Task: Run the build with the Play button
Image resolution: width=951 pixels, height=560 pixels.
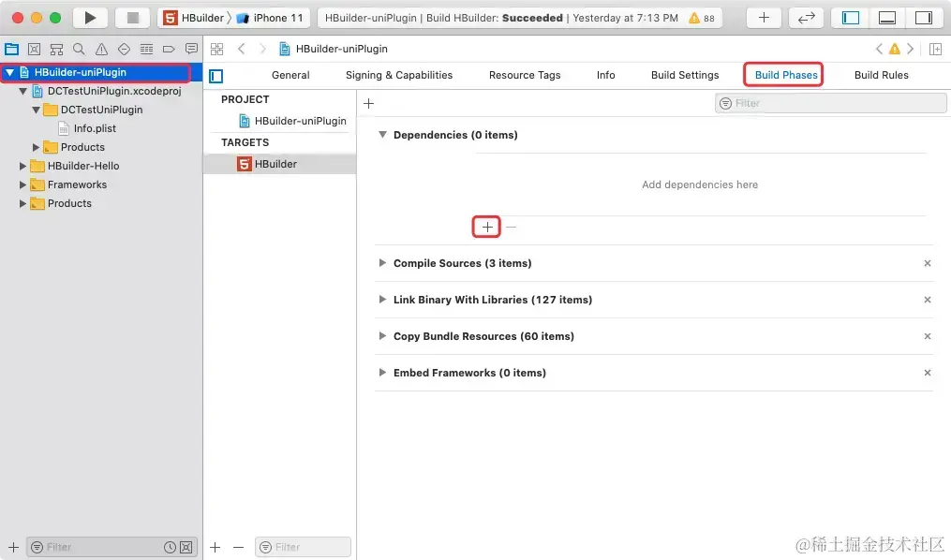Action: tap(90, 18)
